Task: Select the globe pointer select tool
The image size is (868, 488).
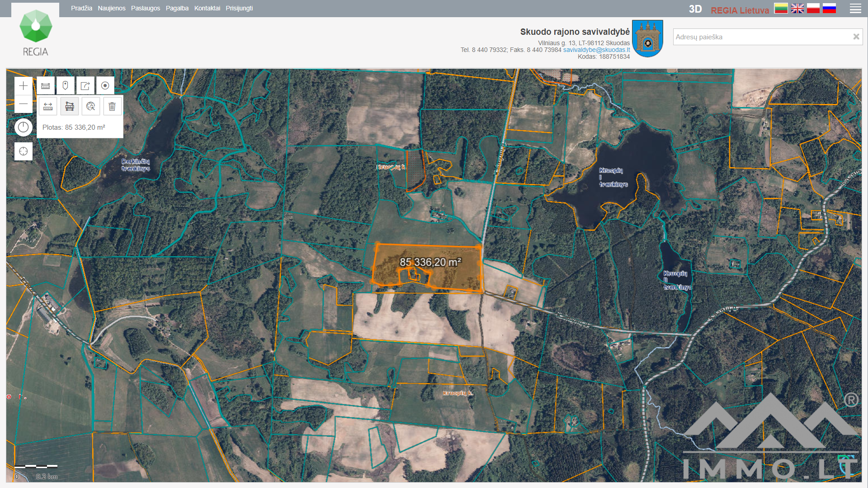Action: (91, 107)
